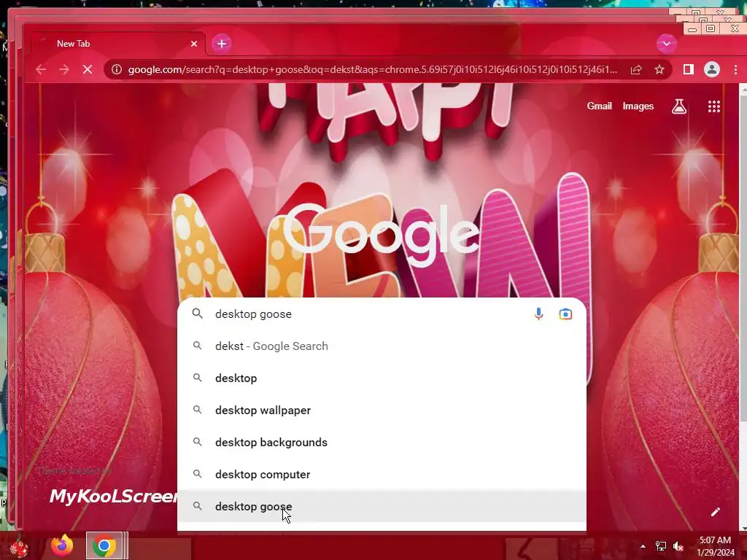Select the New Tab tab
This screenshot has width=747, height=560.
click(119, 44)
